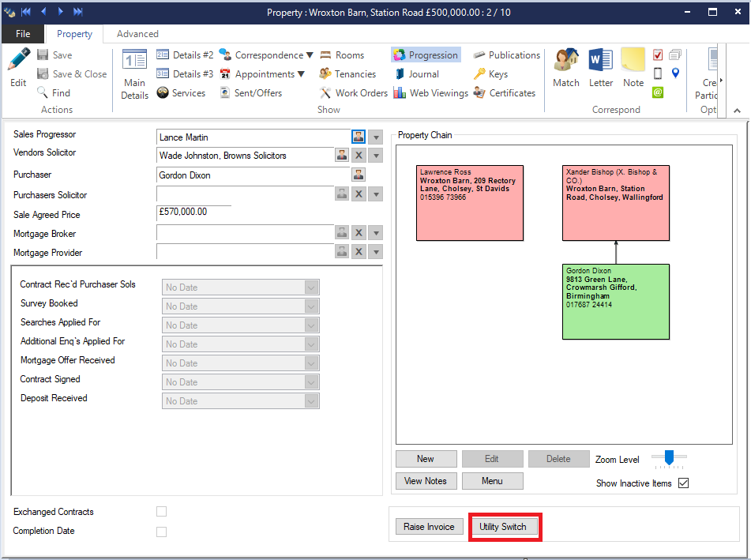Click the blue map pin icon
This screenshot has height=560, width=751.
coord(675,73)
